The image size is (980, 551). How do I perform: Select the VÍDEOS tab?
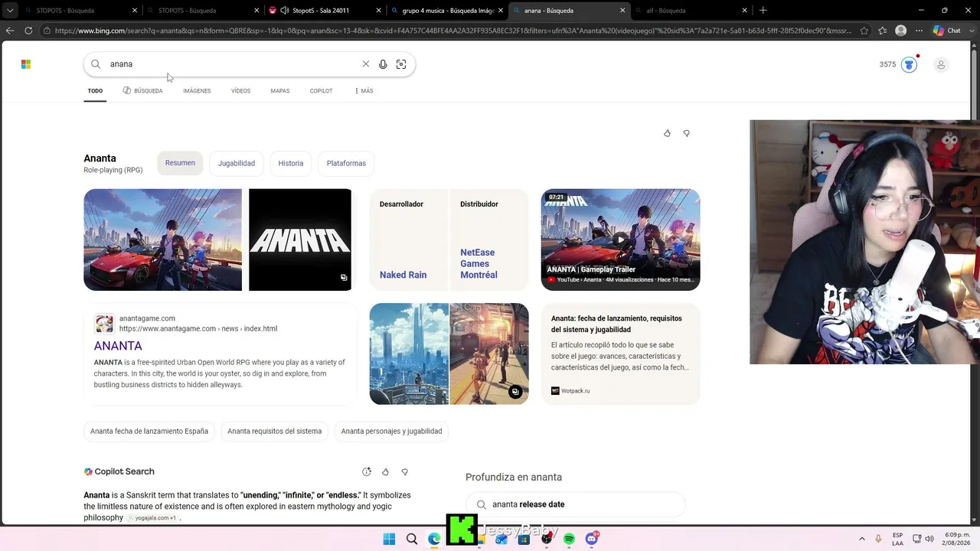[x=240, y=91]
